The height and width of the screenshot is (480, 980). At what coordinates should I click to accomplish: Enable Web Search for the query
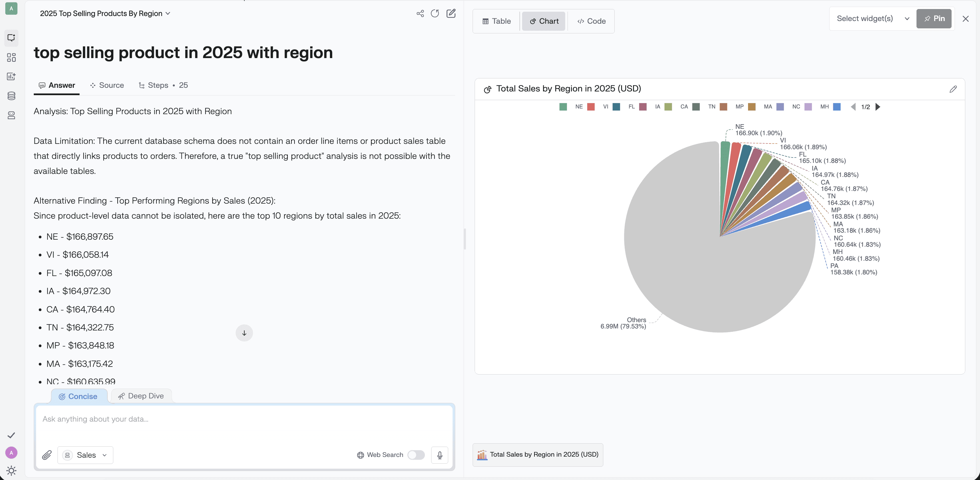(x=416, y=455)
